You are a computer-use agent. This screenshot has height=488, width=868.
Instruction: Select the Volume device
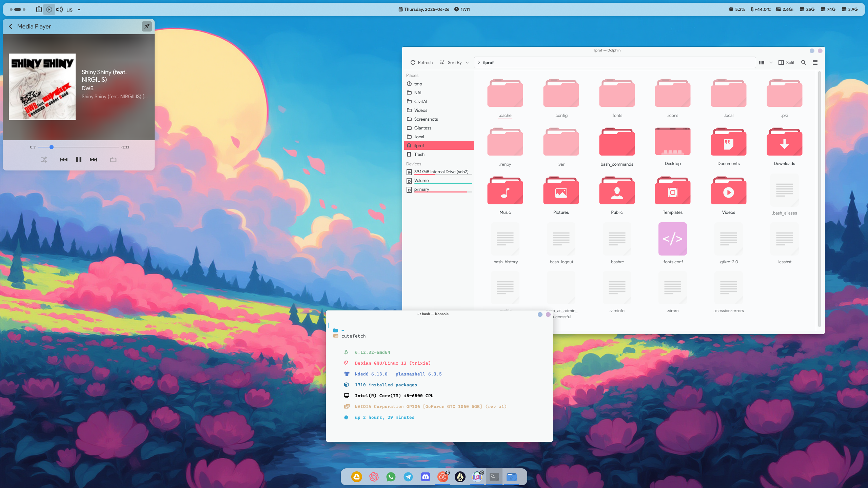coord(439,181)
